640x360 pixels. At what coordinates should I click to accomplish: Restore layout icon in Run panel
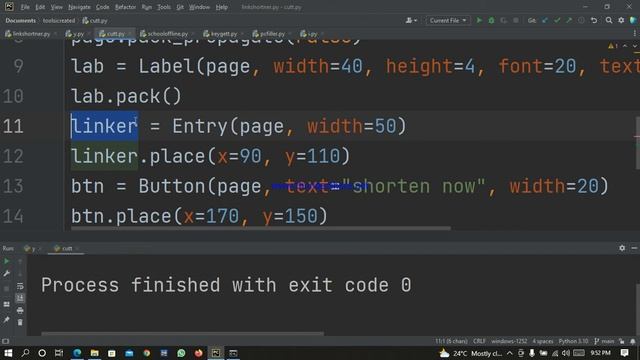tap(7, 304)
